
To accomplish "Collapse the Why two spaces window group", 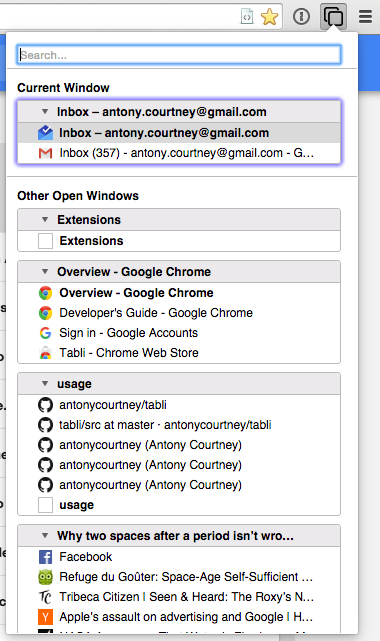I will 45,536.
